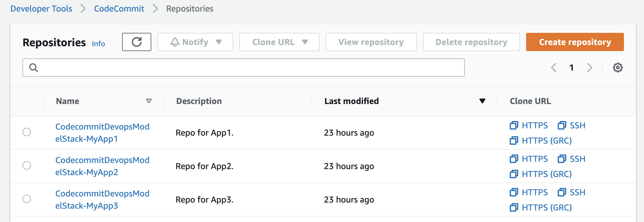Click '23 hours ago' in MyApp1 row
The image size is (644, 222).
pyautogui.click(x=349, y=133)
